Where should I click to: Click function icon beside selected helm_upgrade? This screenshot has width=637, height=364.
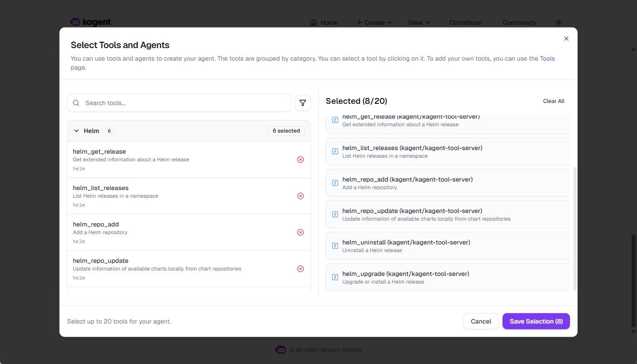click(335, 277)
